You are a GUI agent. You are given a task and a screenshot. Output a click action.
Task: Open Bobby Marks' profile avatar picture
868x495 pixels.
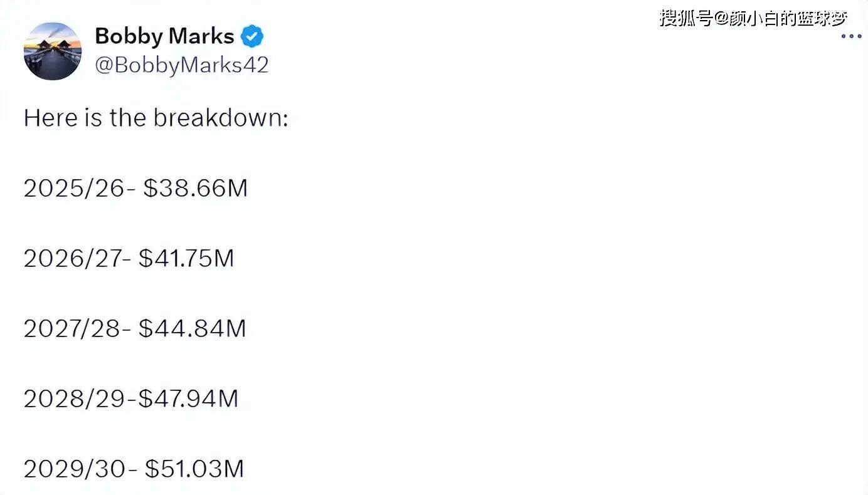[x=53, y=51]
